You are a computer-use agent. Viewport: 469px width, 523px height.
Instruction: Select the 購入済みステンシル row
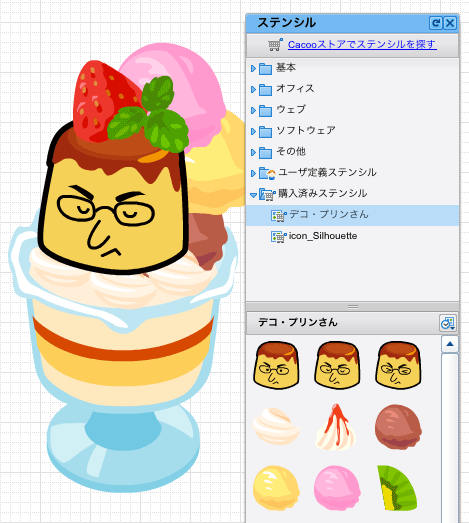point(352,194)
